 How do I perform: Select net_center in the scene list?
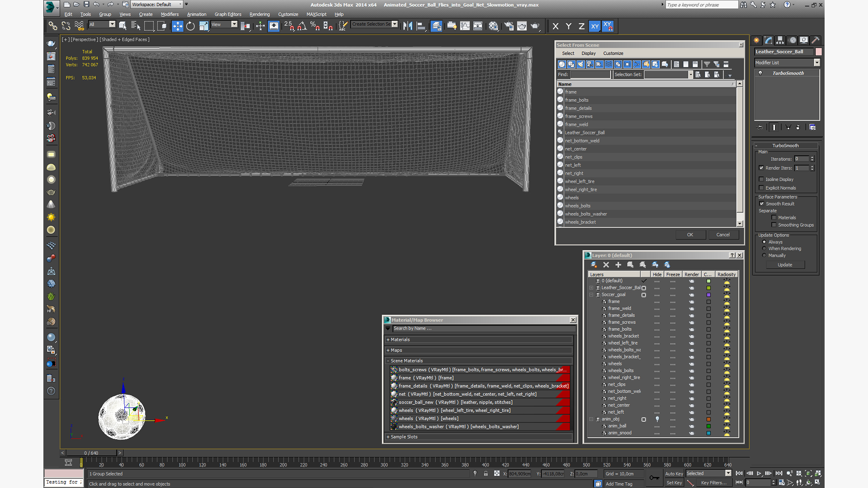tap(576, 149)
